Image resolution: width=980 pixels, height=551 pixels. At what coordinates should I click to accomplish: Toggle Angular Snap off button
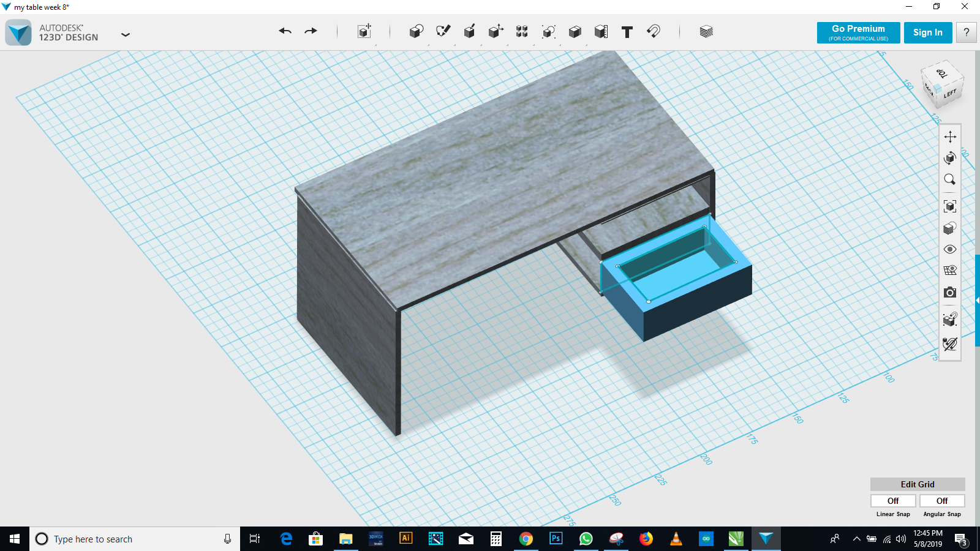click(942, 501)
